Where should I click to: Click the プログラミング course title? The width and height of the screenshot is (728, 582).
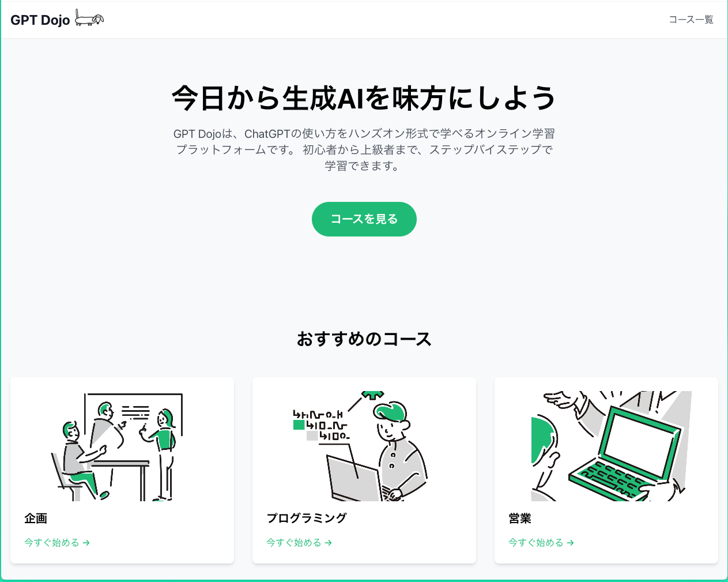pos(307,519)
